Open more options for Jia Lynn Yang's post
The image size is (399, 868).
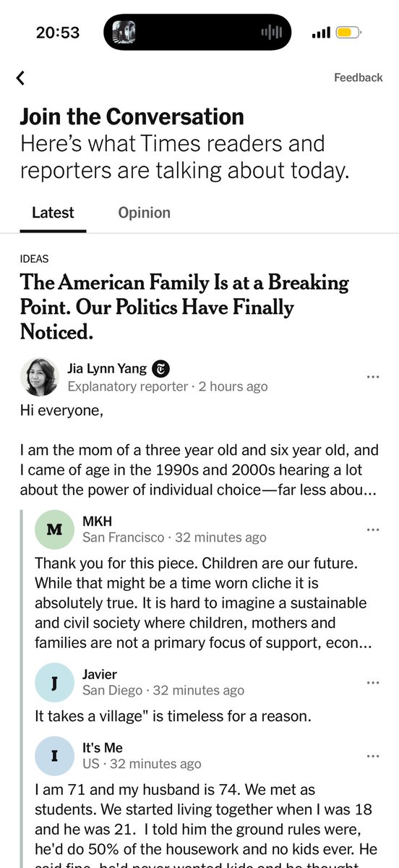click(373, 377)
